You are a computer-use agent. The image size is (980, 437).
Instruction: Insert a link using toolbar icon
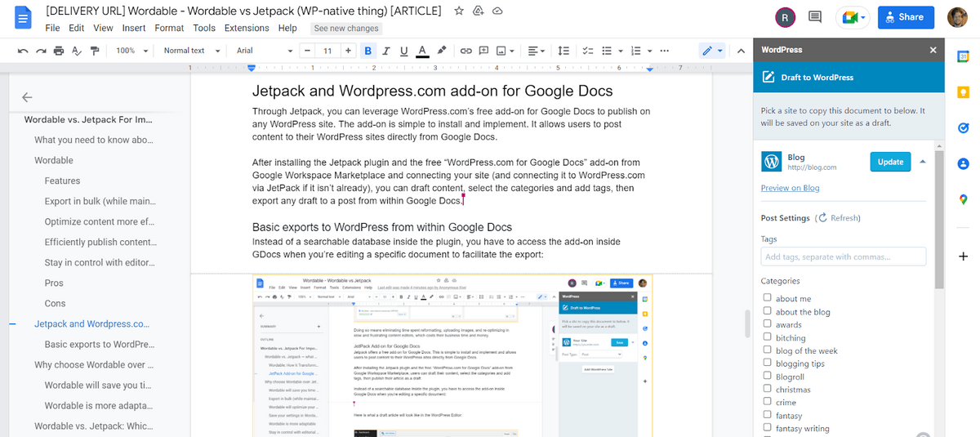click(x=465, y=51)
